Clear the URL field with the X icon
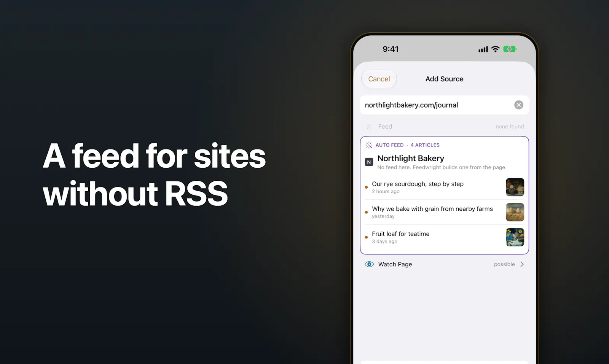 518,105
